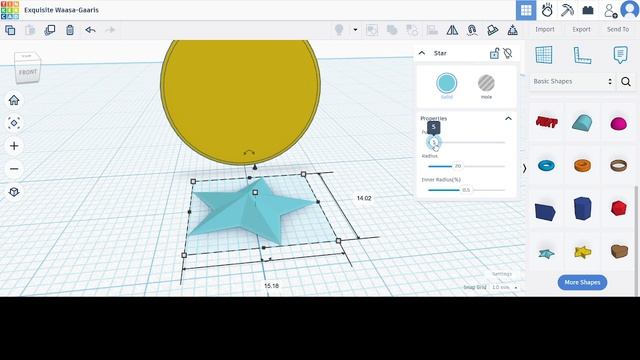
Task: Click the Points slider handle
Action: 434,142
